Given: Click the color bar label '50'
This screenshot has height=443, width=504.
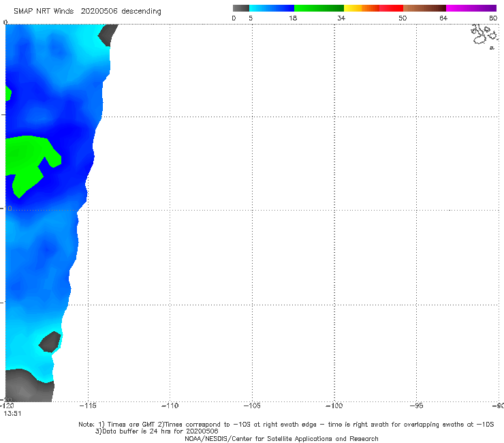Looking at the screenshot, I should point(403,18).
